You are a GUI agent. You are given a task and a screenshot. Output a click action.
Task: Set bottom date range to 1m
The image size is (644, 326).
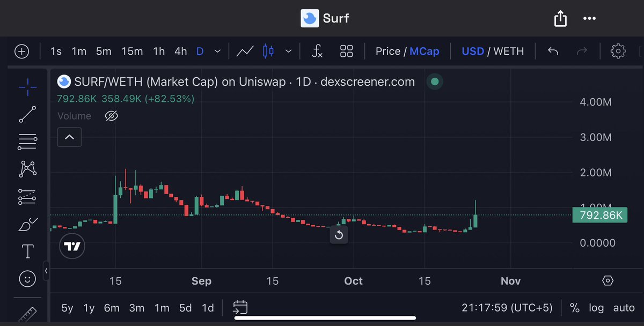click(x=162, y=308)
